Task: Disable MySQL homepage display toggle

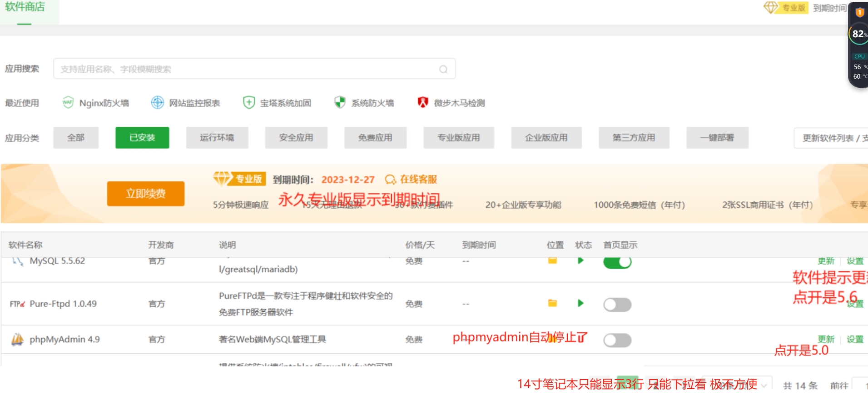Action: coord(617,262)
